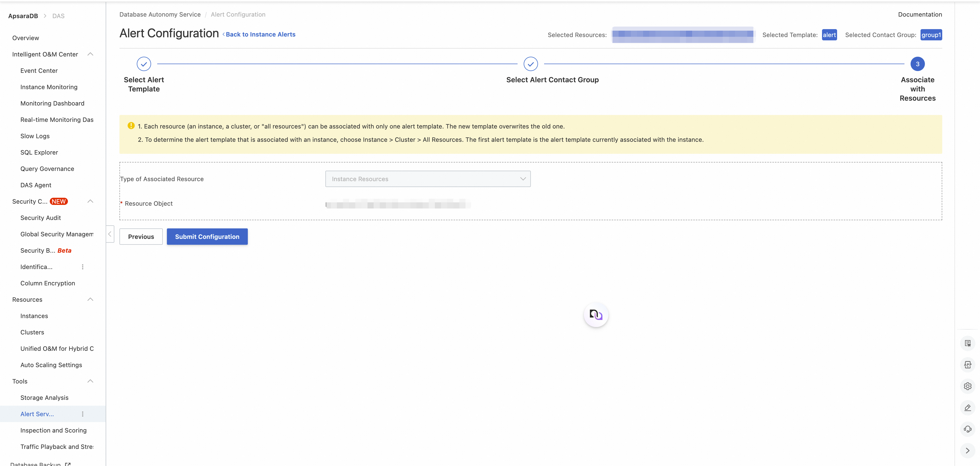Viewport: 980px width, 466px height.
Task: Click the Selected Resources blurred tag
Action: coord(682,35)
